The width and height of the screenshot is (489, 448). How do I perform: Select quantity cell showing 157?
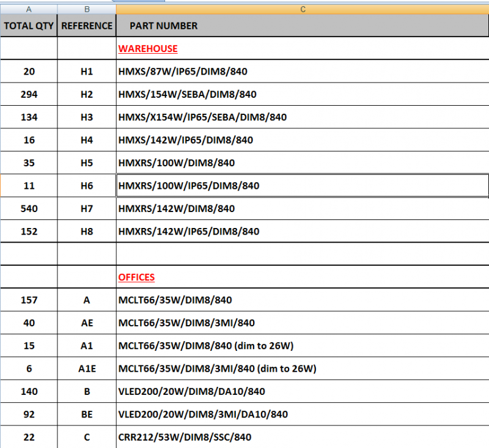coord(29,300)
